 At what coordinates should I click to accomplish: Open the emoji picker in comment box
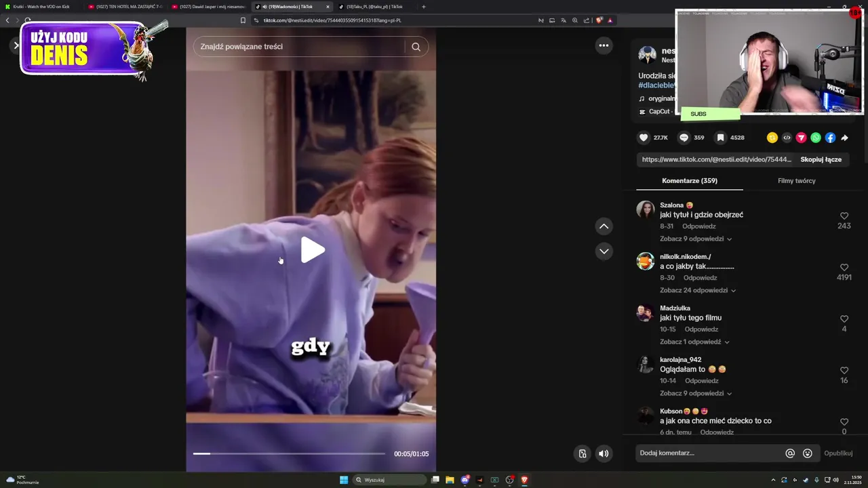(x=808, y=453)
